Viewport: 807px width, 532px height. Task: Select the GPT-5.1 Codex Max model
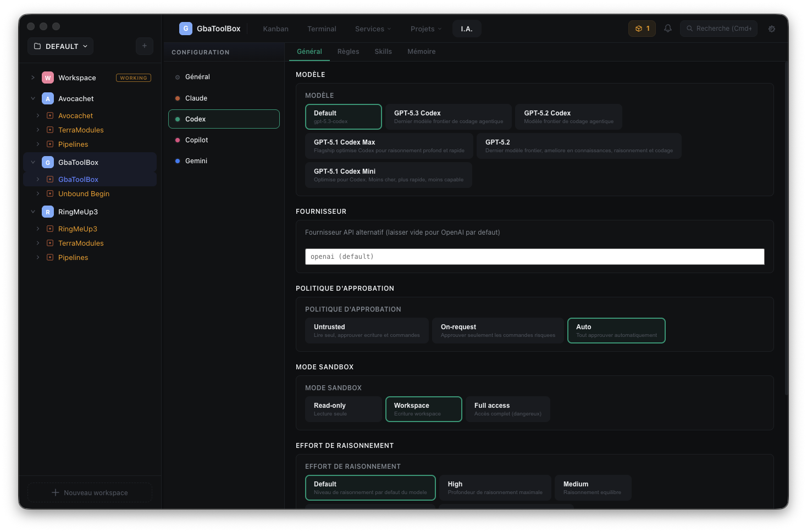[x=389, y=146]
